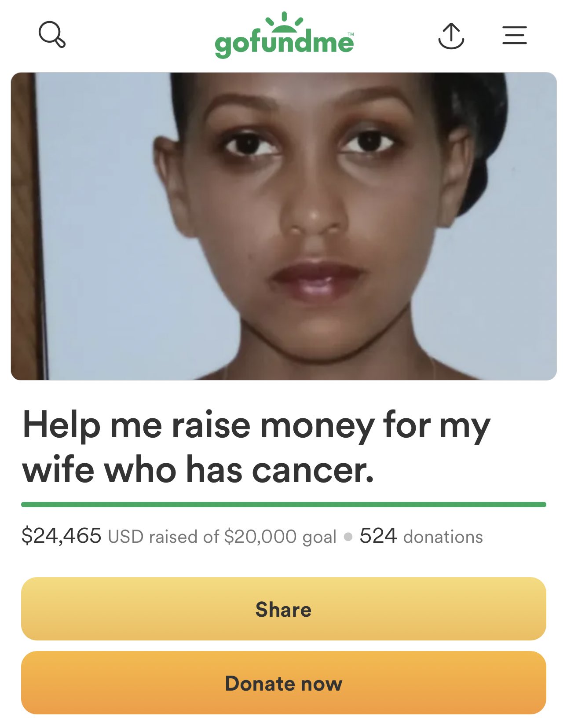Tap the '$20,000 goal' text
This screenshot has width=567, height=728.
coord(280,537)
